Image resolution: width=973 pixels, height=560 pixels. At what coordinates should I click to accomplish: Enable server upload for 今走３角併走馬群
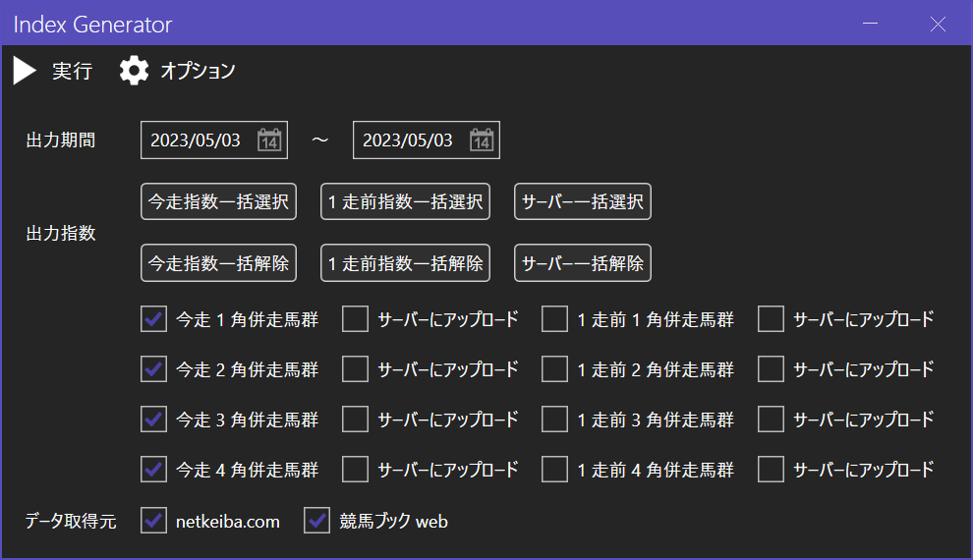[x=356, y=420]
